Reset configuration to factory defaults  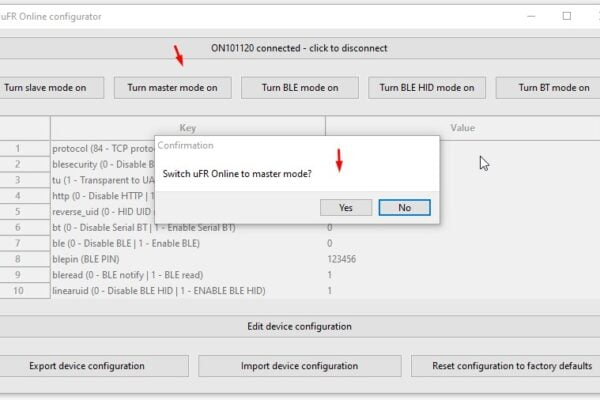coord(506,366)
